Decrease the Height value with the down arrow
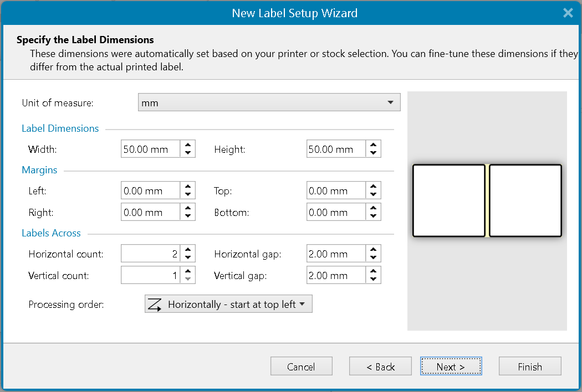This screenshot has height=392, width=582. (373, 152)
